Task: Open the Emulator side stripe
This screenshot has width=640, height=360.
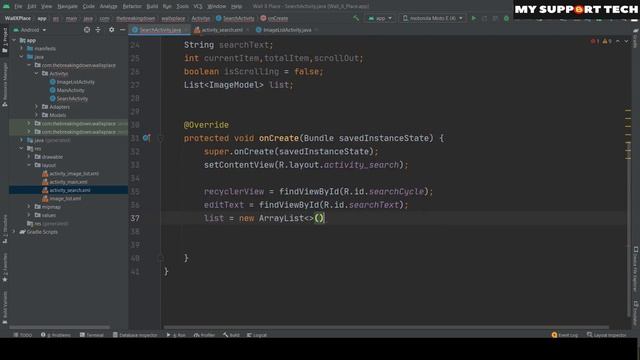Action: [x=636, y=313]
